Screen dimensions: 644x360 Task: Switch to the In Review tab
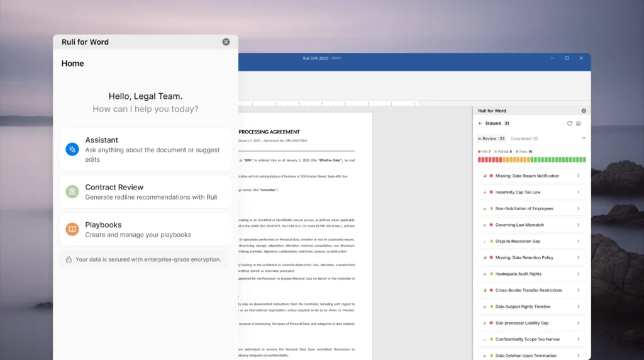(x=491, y=138)
